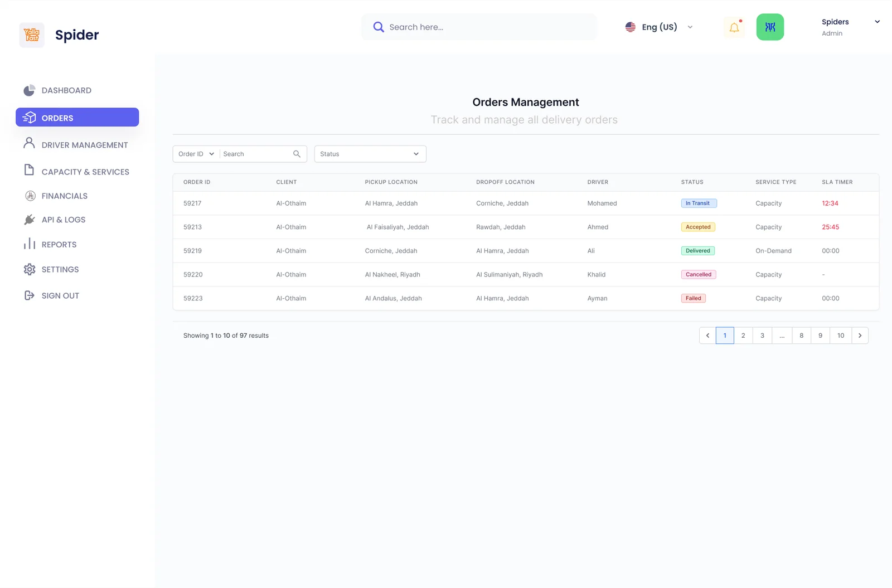892x588 pixels.
Task: Click the Failed status badge
Action: click(693, 298)
